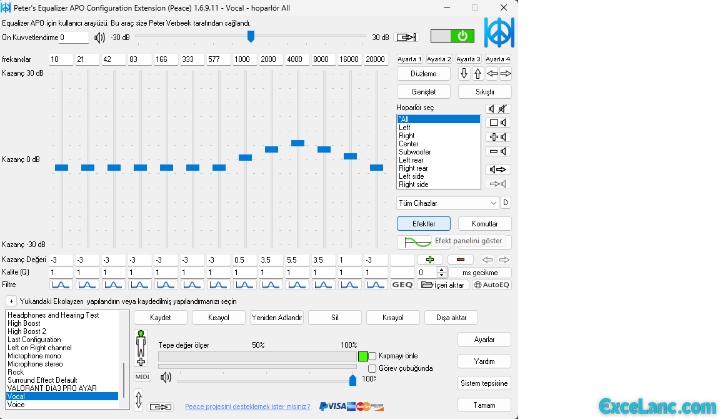Click the MIDI icon
720x419 pixels.
(141, 377)
